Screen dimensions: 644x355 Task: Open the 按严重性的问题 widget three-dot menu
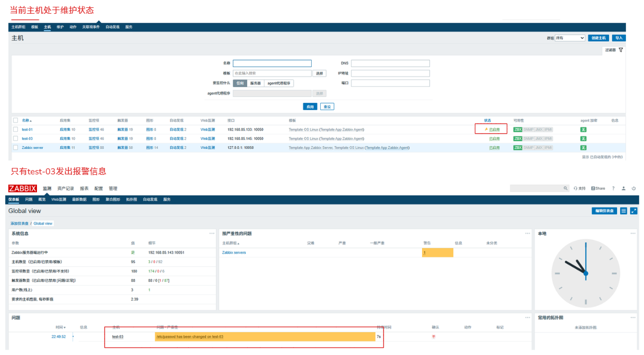pyautogui.click(x=528, y=233)
